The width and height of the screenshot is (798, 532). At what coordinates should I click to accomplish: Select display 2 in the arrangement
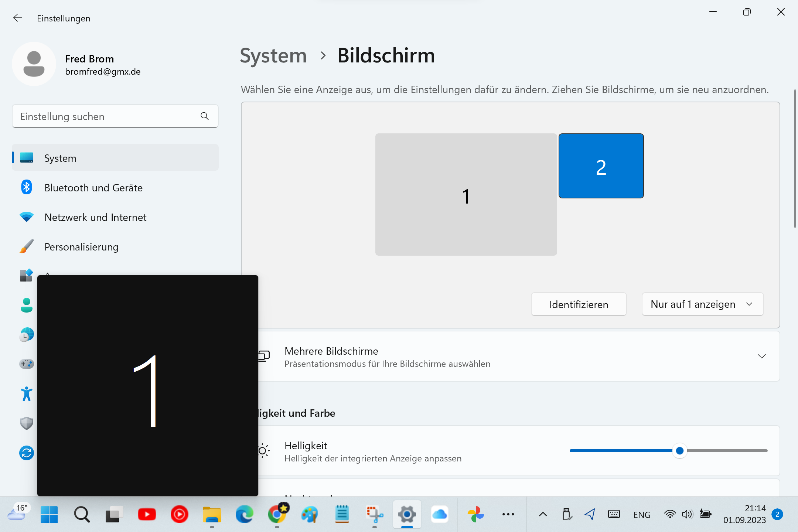pyautogui.click(x=601, y=166)
